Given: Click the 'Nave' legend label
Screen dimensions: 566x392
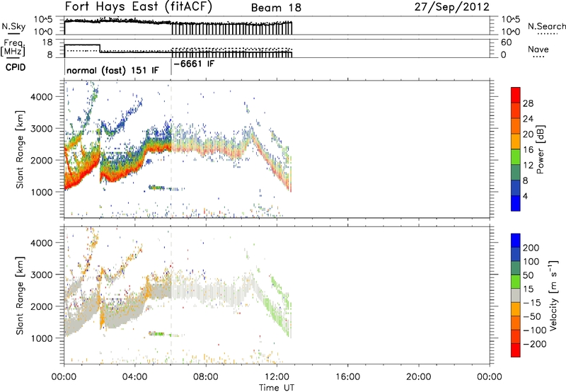Looking at the screenshot, I should [538, 50].
